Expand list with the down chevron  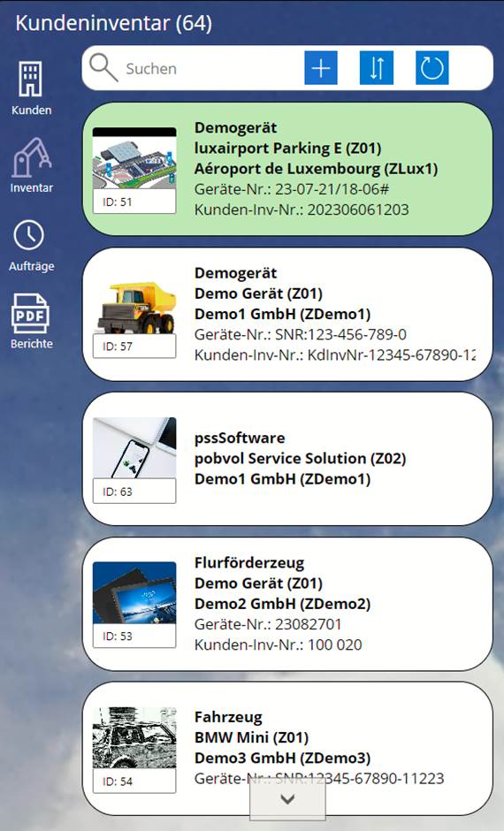(x=287, y=798)
